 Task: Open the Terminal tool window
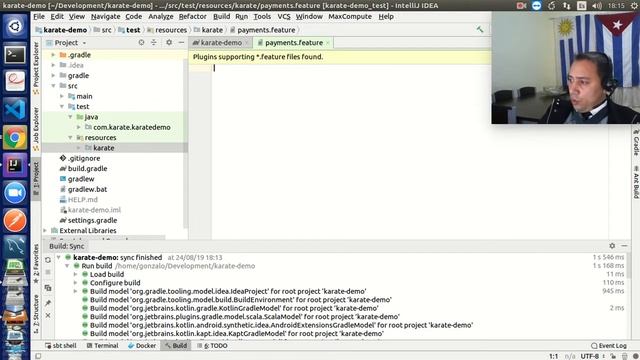click(102, 346)
